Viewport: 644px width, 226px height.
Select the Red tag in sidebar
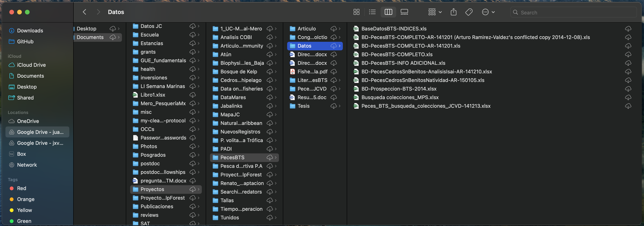21,188
